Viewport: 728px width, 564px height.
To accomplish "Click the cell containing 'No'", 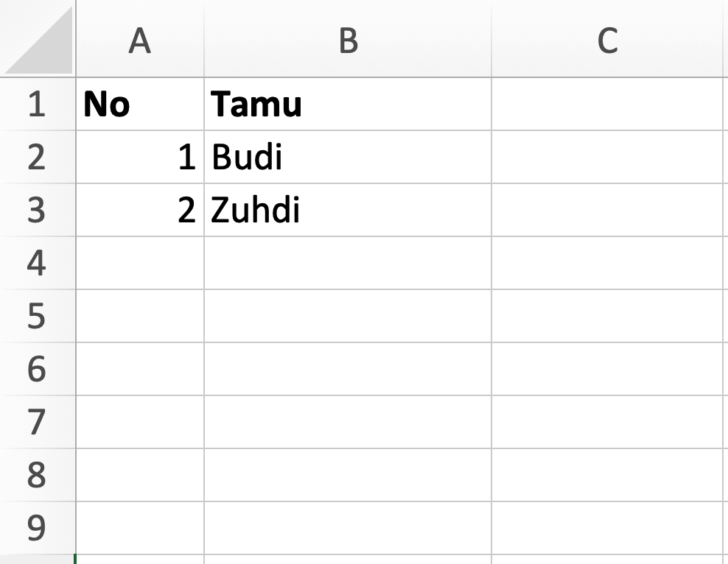I will click(140, 103).
